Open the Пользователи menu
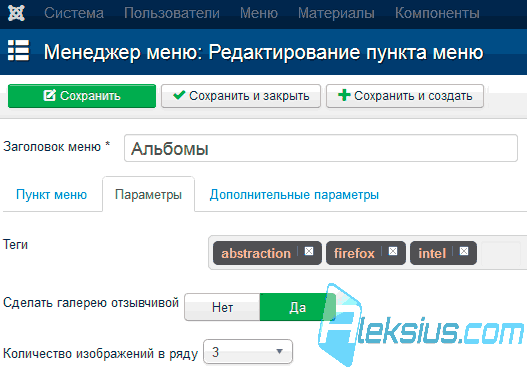The image size is (527, 368). 172,13
